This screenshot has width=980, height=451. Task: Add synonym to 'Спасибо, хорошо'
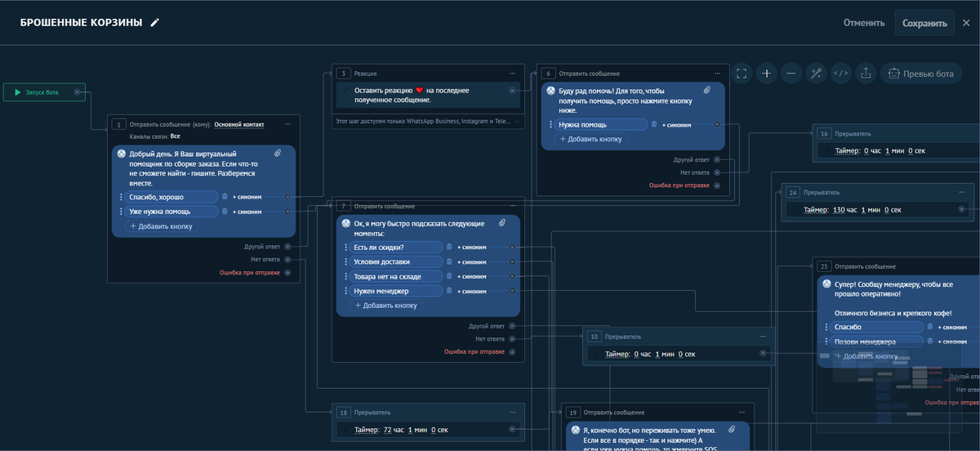[x=247, y=197]
